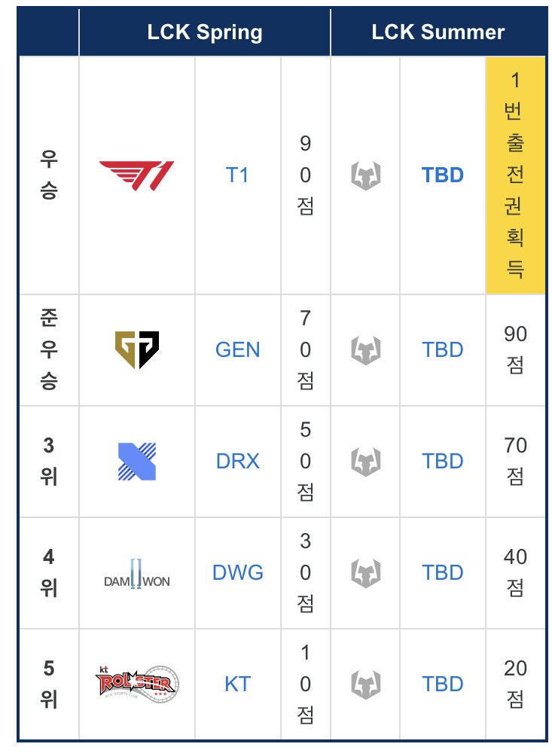552x756 pixels.
Task: Click the TBD link next to 20점
Action: [443, 684]
